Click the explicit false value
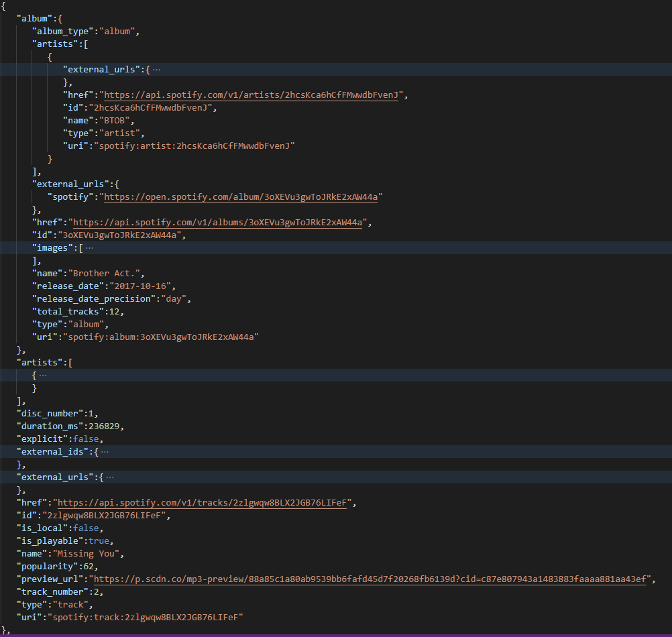 coord(86,439)
